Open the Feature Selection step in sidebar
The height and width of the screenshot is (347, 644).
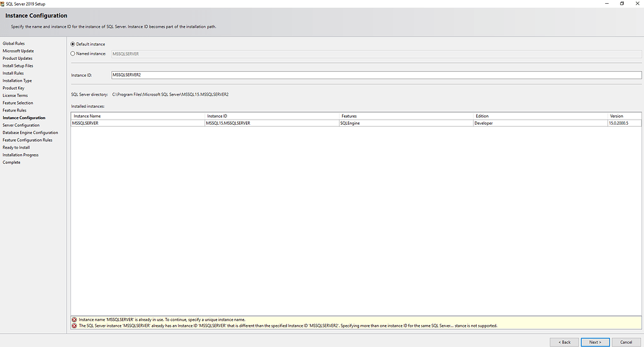[18, 103]
